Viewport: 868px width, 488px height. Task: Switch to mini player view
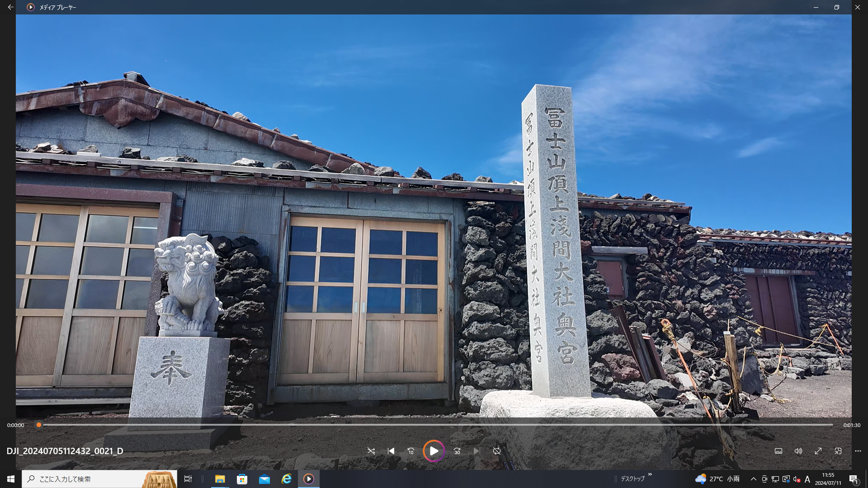[x=838, y=451]
